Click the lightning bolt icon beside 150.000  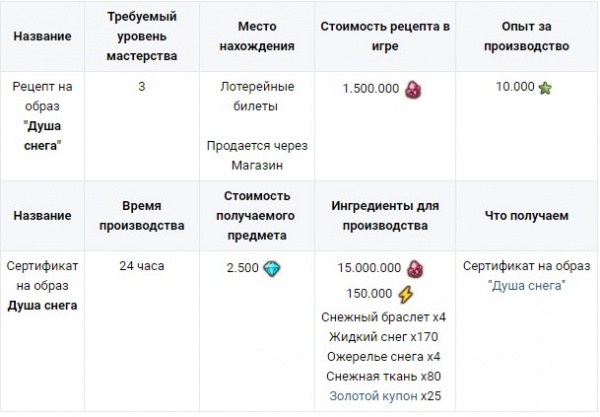tap(405, 294)
